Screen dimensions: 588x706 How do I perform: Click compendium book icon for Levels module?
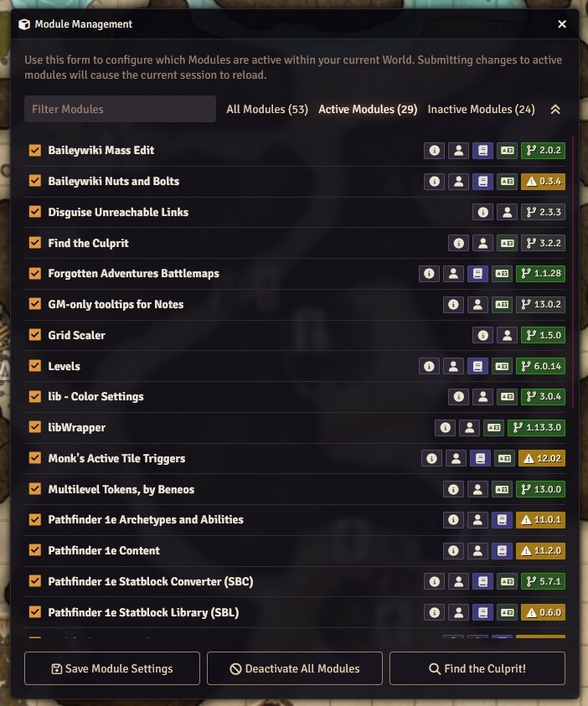pyautogui.click(x=477, y=366)
